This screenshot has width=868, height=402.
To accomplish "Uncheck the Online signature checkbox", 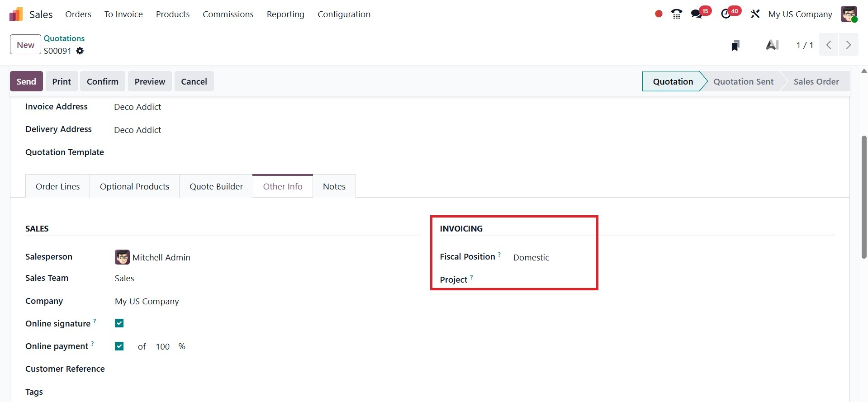I will click(119, 323).
